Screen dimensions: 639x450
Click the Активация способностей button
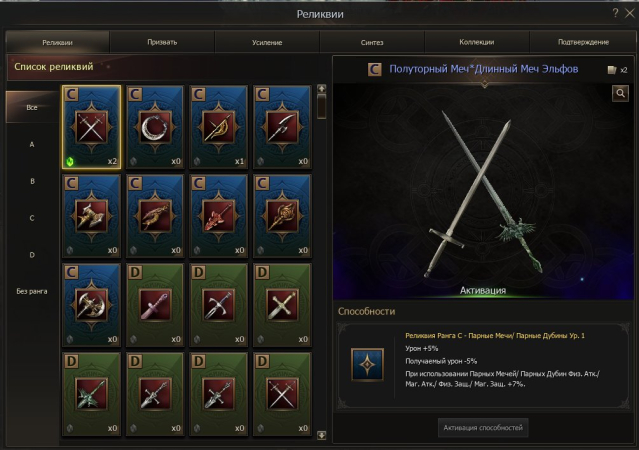483,428
